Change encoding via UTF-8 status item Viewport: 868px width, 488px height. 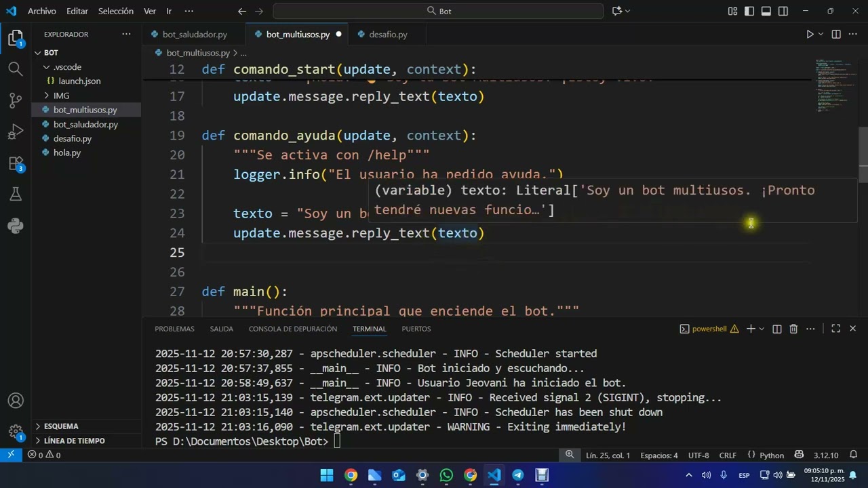click(698, 455)
